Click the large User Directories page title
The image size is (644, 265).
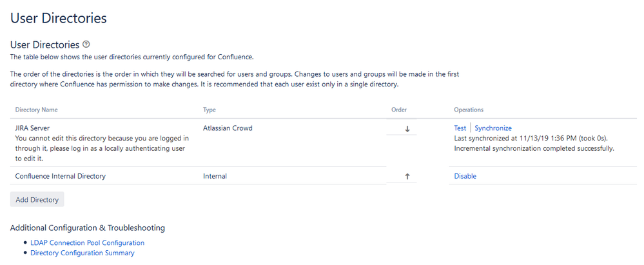(58, 18)
